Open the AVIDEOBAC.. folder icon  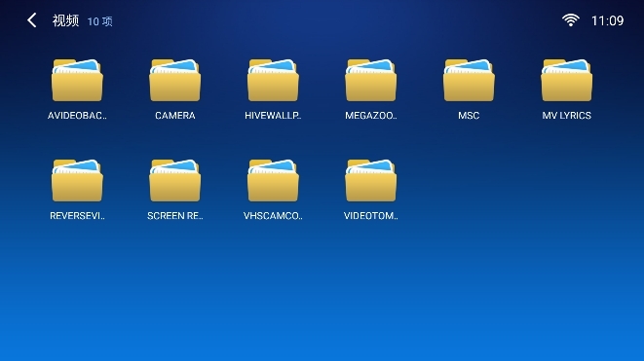(77, 80)
